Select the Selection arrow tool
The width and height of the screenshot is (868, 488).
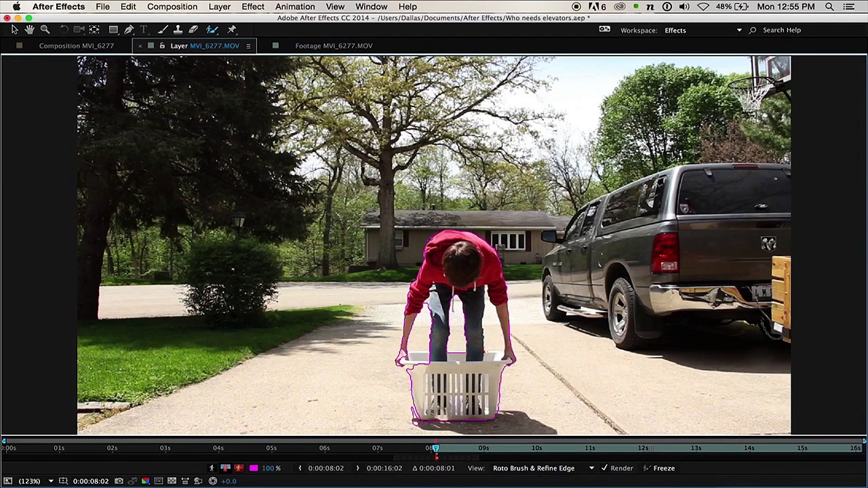[15, 30]
